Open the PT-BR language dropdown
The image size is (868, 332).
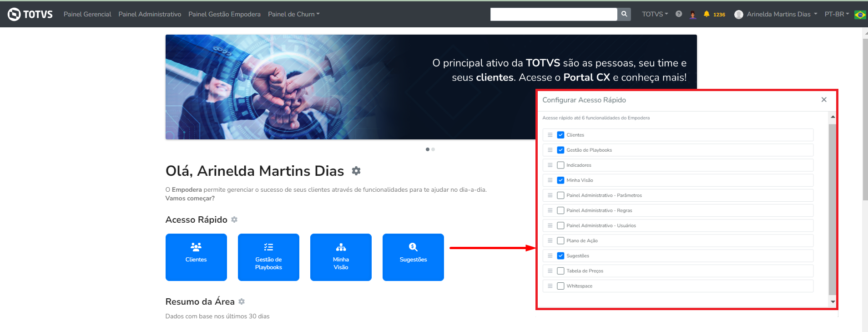click(x=837, y=14)
